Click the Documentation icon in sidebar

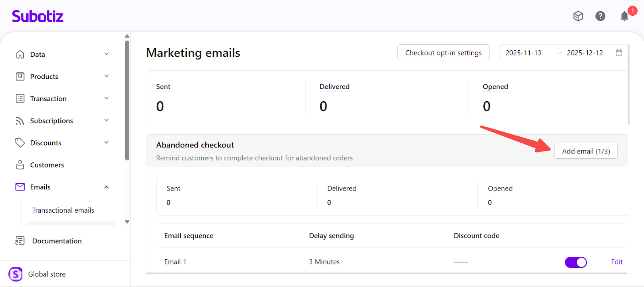point(20,241)
